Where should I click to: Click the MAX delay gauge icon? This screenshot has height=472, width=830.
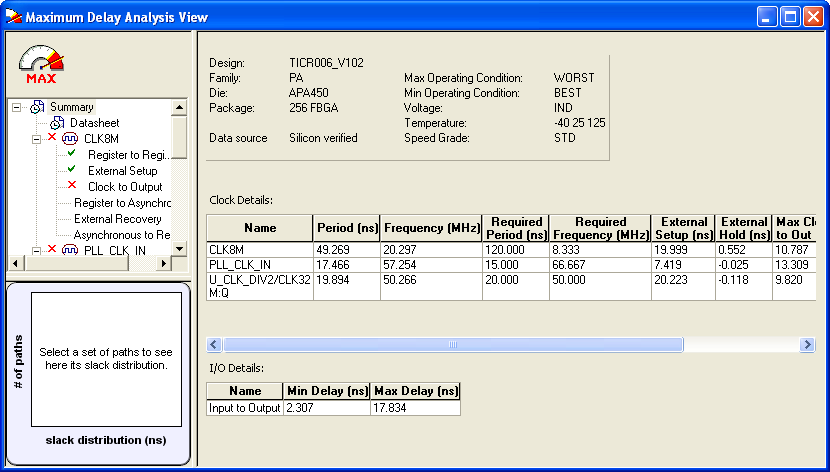coord(41,64)
